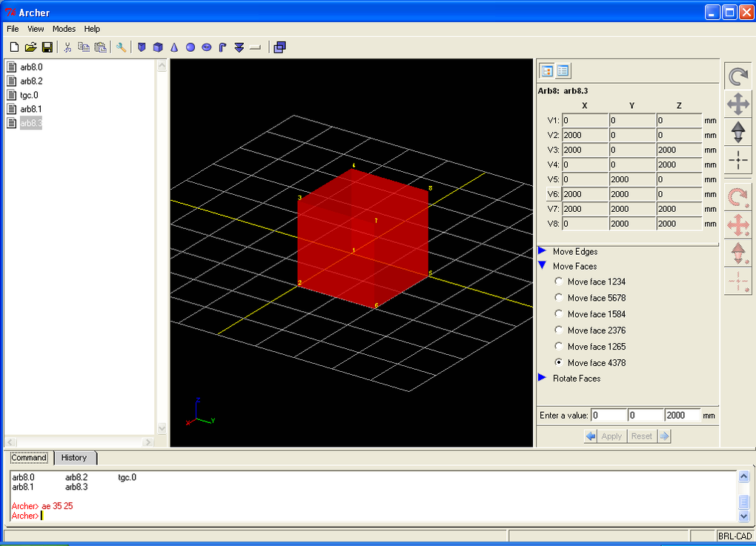756x546 pixels.
Task: Select the torus primitive tool
Action: [206, 47]
